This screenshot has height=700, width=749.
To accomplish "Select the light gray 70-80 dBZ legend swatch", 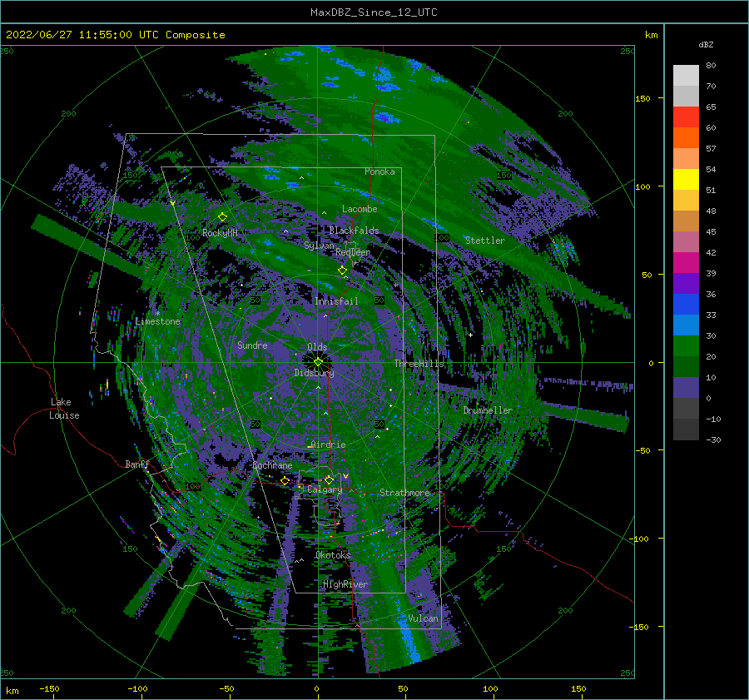I will (x=686, y=76).
